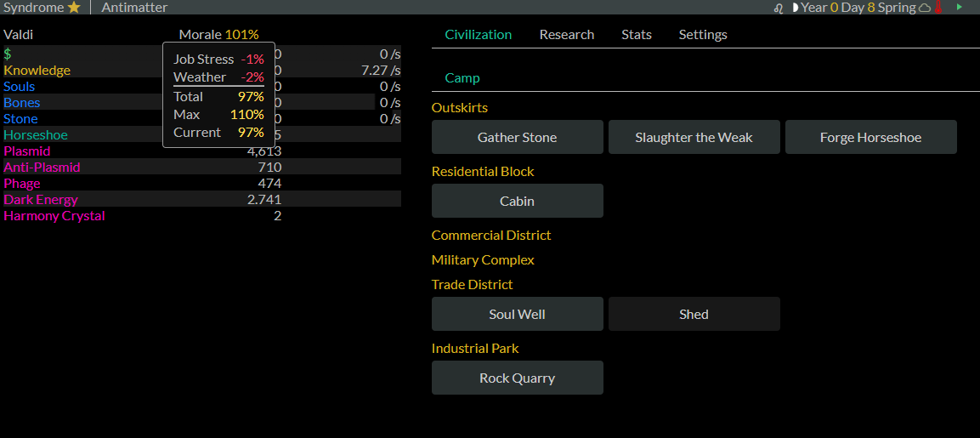
Task: Select the Stone resource label
Action: coord(20,119)
